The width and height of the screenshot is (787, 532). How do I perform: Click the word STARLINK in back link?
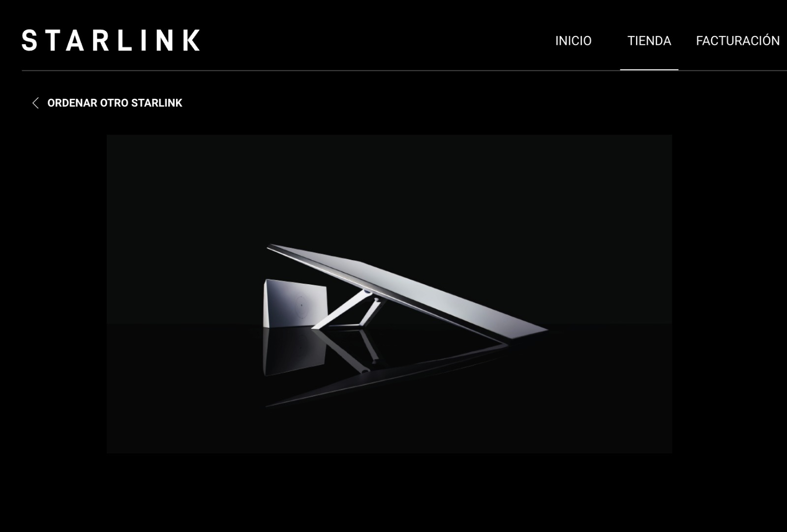pos(156,103)
